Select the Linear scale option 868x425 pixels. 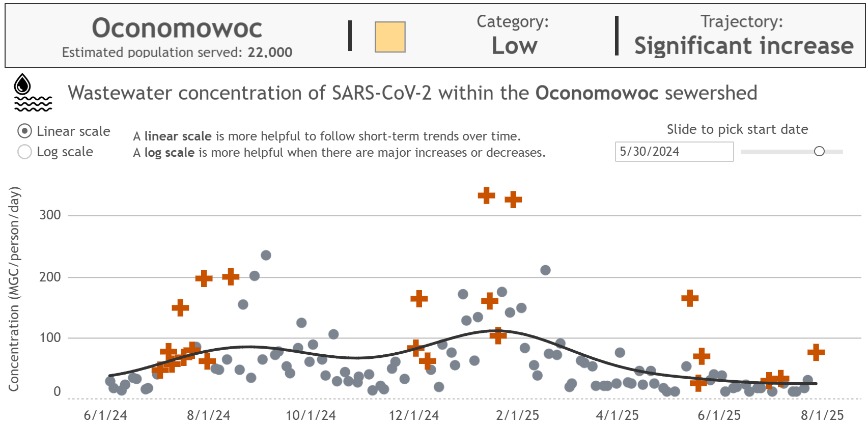pos(23,131)
